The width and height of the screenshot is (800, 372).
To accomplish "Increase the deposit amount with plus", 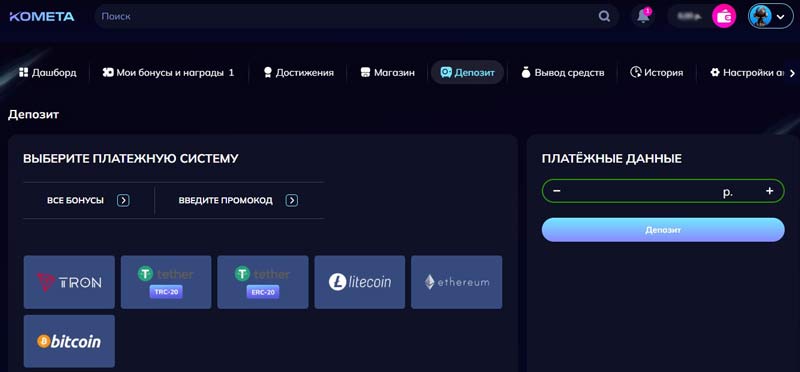I will click(x=769, y=191).
